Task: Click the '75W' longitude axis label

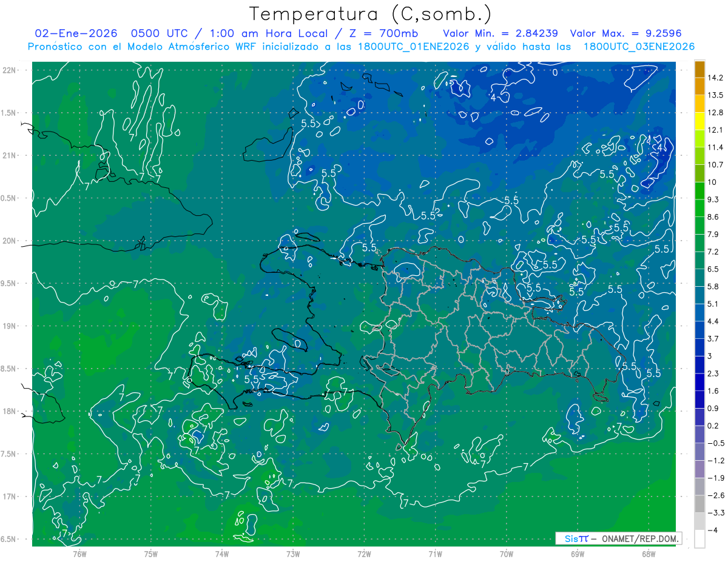Action: [151, 554]
